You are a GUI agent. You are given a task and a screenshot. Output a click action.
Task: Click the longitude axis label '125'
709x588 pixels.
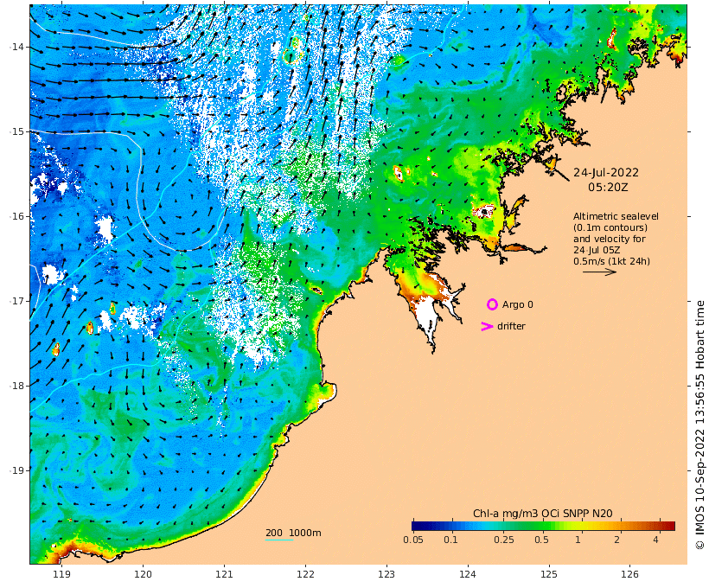(548, 574)
